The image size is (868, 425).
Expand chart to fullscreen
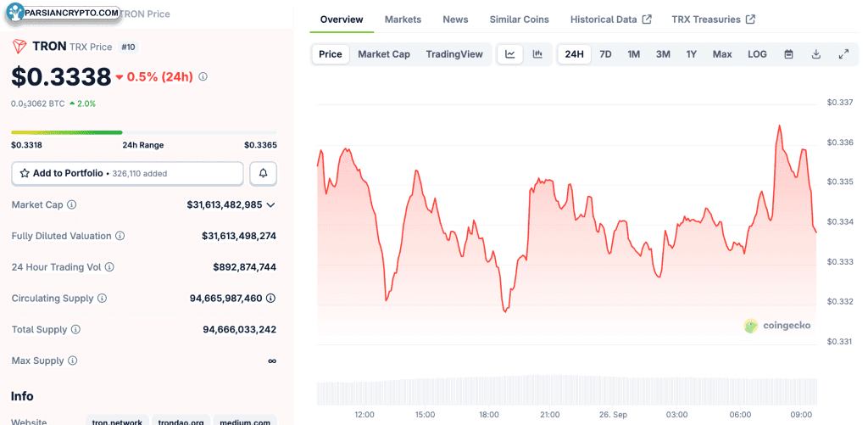[x=843, y=54]
